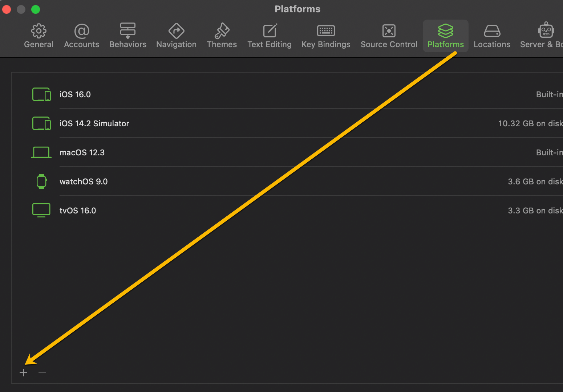Select the iOS 14.2 Simulator row

point(94,123)
